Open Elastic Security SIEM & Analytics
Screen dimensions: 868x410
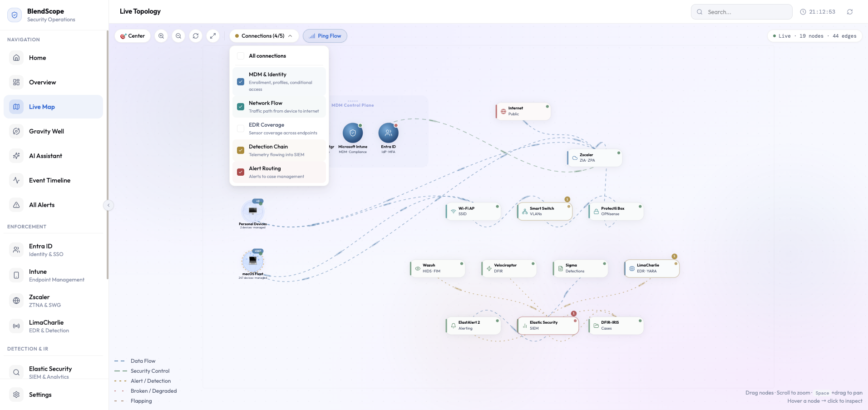point(54,372)
